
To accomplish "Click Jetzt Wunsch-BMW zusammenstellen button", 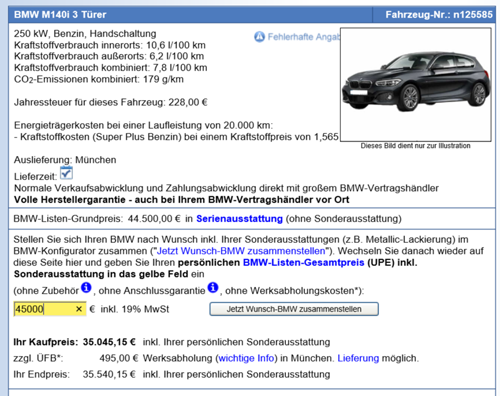I will pyautogui.click(x=294, y=309).
